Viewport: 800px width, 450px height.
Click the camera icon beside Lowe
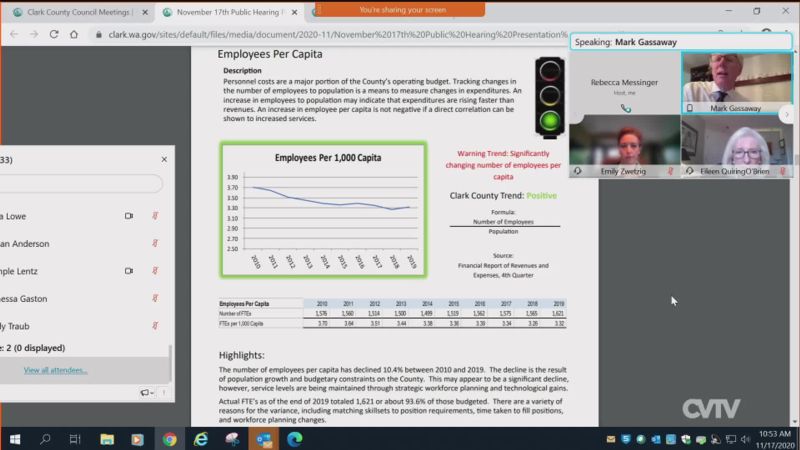[x=128, y=215]
